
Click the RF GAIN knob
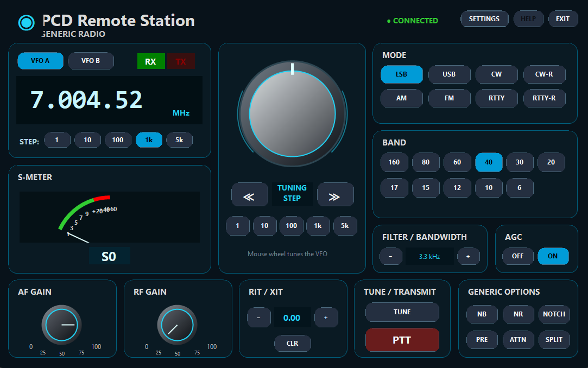(x=177, y=325)
